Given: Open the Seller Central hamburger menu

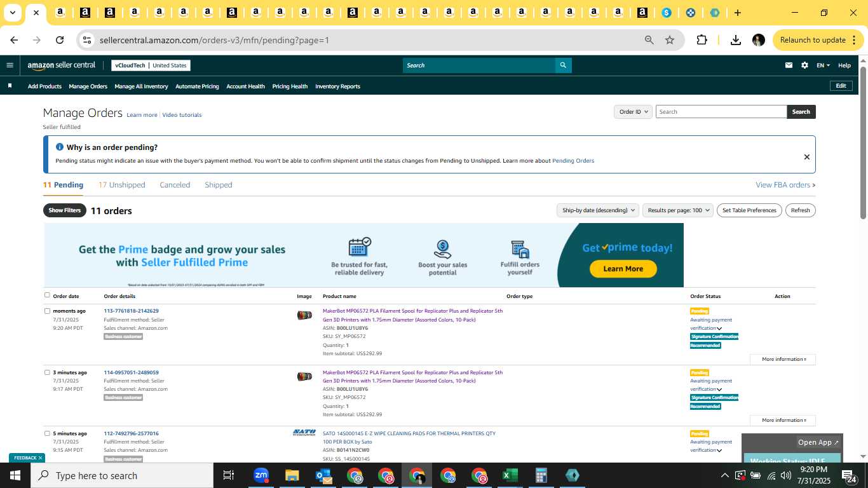Looking at the screenshot, I should point(10,65).
